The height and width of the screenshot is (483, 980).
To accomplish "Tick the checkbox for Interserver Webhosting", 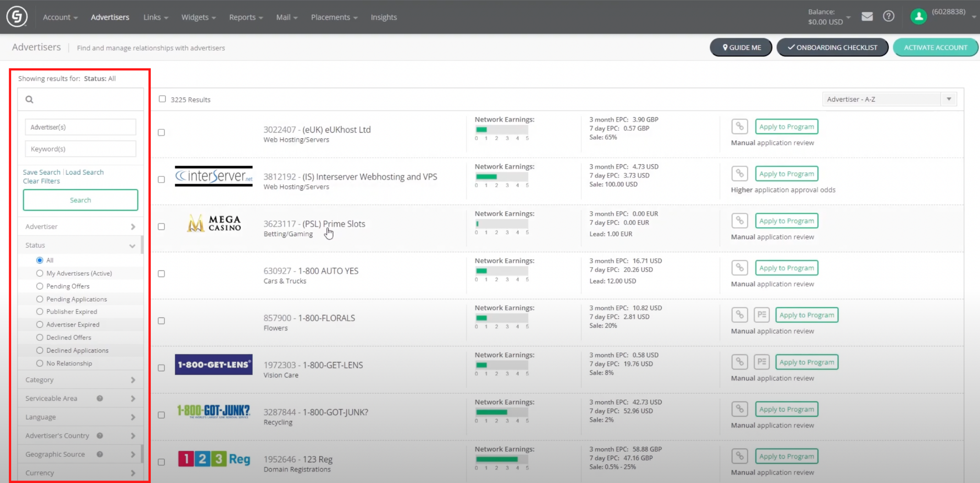I will click(x=161, y=180).
